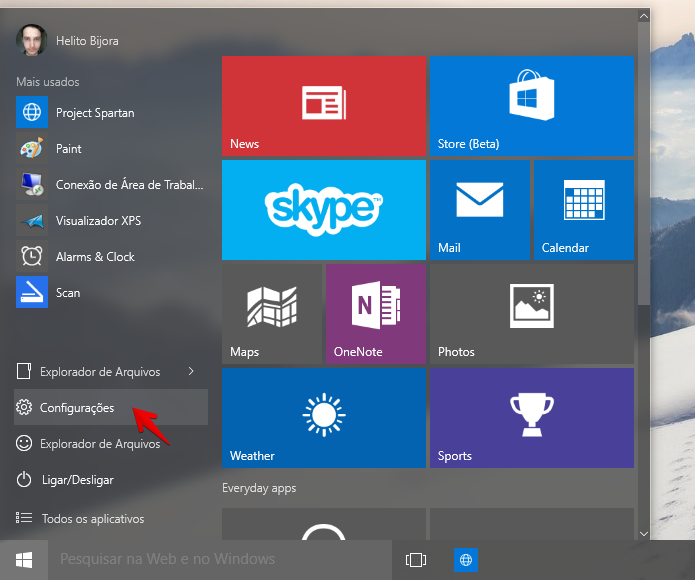Click the Ligar/Desligar power icon
Image resolution: width=695 pixels, height=580 pixels.
pos(24,479)
